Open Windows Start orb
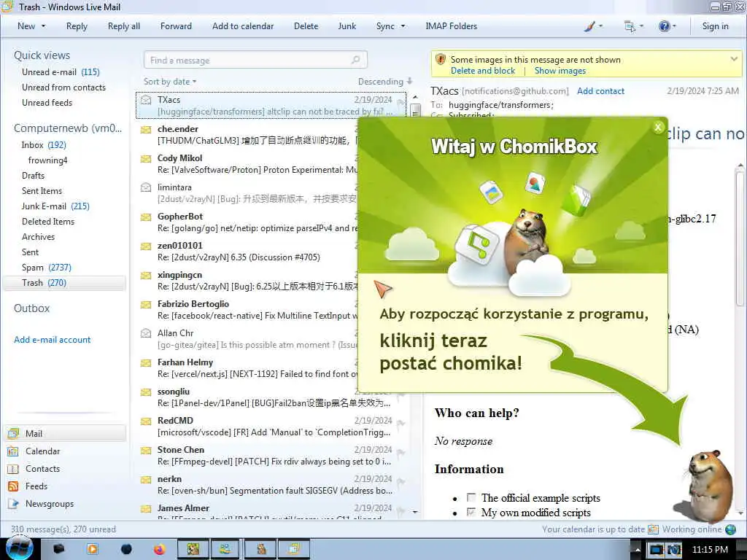Viewport: 747px width, 560px height. (18, 548)
